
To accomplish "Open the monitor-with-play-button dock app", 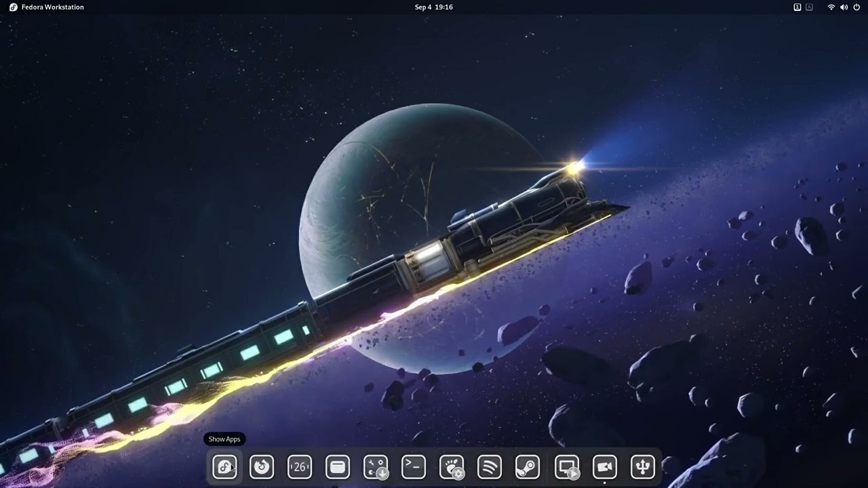I will point(567,466).
